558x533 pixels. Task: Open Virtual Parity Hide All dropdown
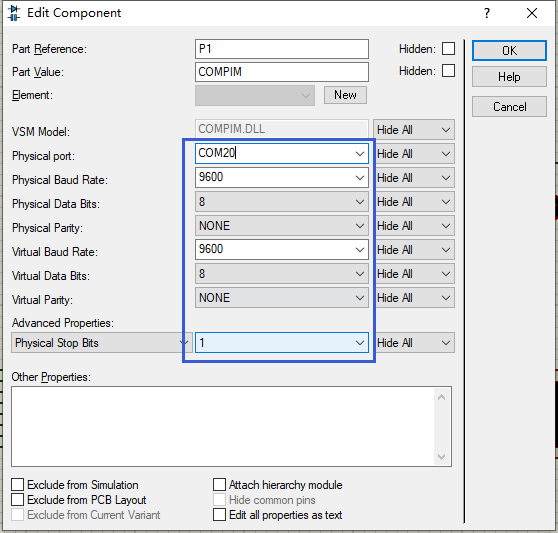click(414, 298)
